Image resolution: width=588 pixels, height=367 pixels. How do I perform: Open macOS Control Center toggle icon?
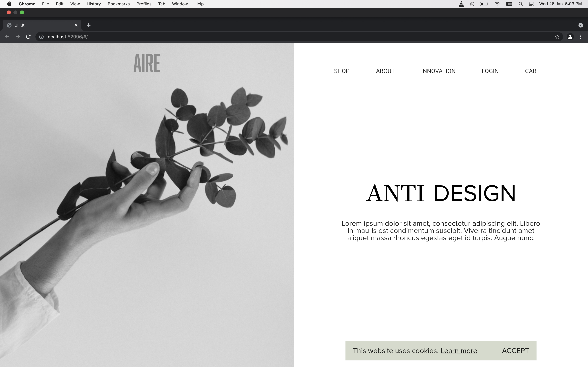(x=531, y=4)
